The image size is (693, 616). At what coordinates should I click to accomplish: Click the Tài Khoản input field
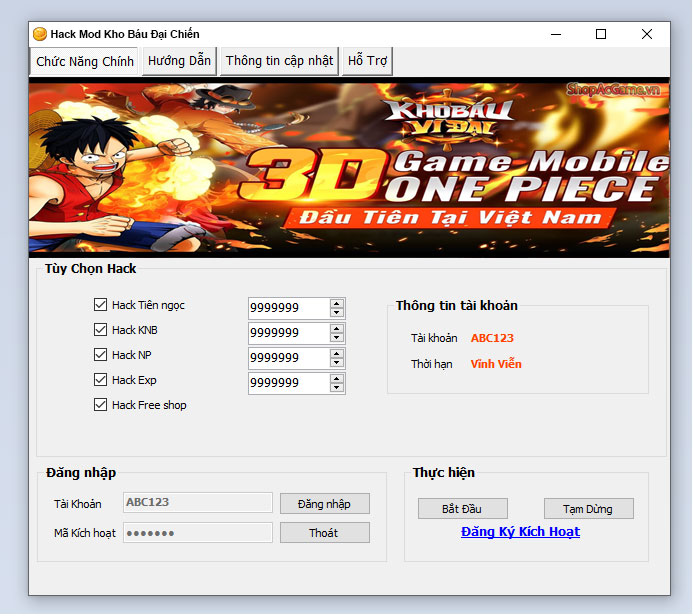coord(198,502)
